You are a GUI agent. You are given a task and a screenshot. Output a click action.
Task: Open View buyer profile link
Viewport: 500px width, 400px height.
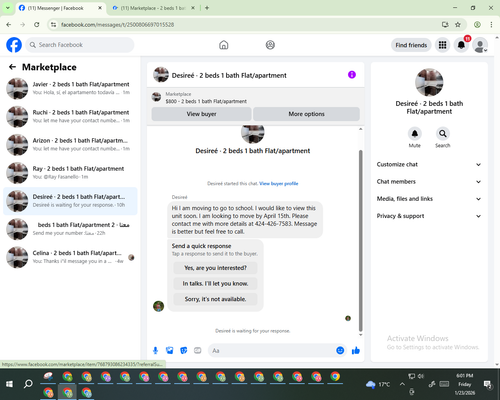(x=279, y=183)
